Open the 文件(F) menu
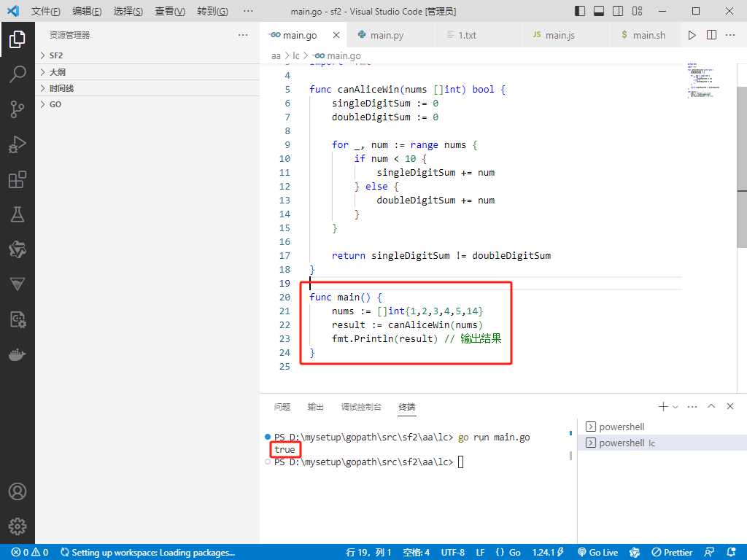Viewport: 747px width, 560px height. [46, 11]
